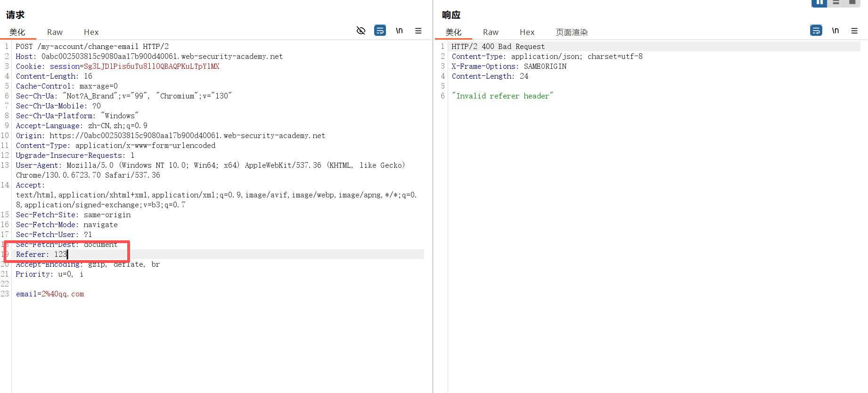Switch to the single-pane tabbed layout icon
The width and height of the screenshot is (868, 393).
[852, 3]
